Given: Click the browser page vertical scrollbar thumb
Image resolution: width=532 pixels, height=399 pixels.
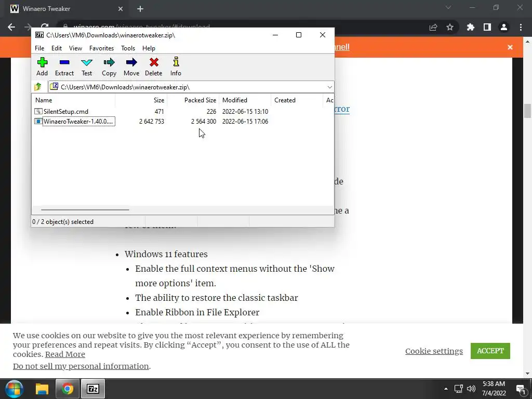Looking at the screenshot, I should 528,111.
